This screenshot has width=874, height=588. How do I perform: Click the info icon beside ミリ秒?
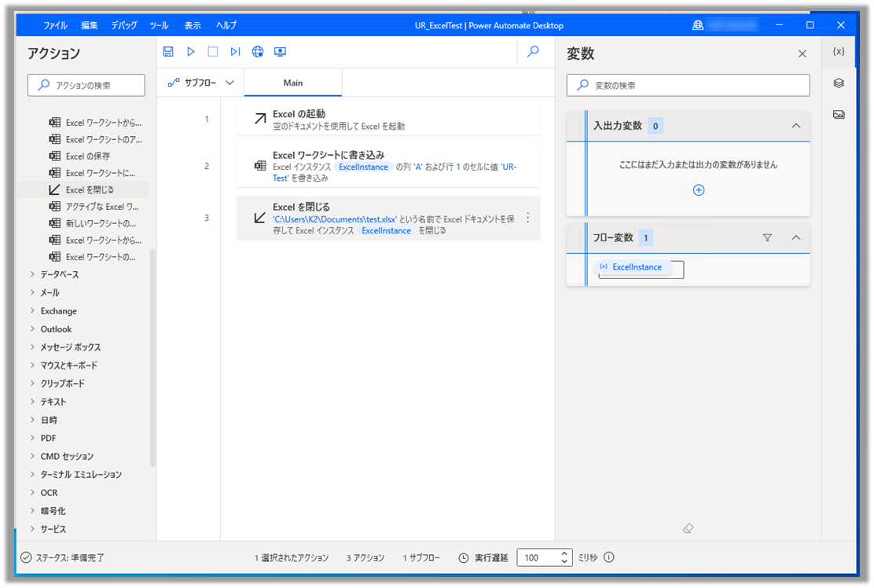608,557
